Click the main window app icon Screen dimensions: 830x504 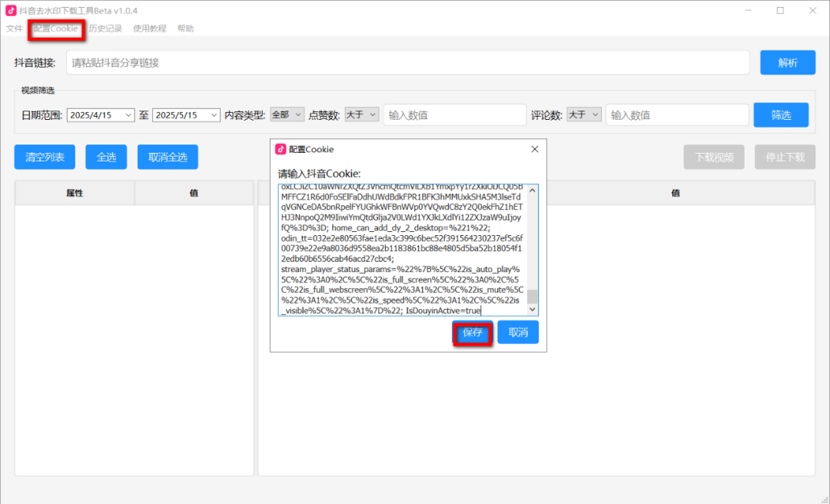point(11,11)
